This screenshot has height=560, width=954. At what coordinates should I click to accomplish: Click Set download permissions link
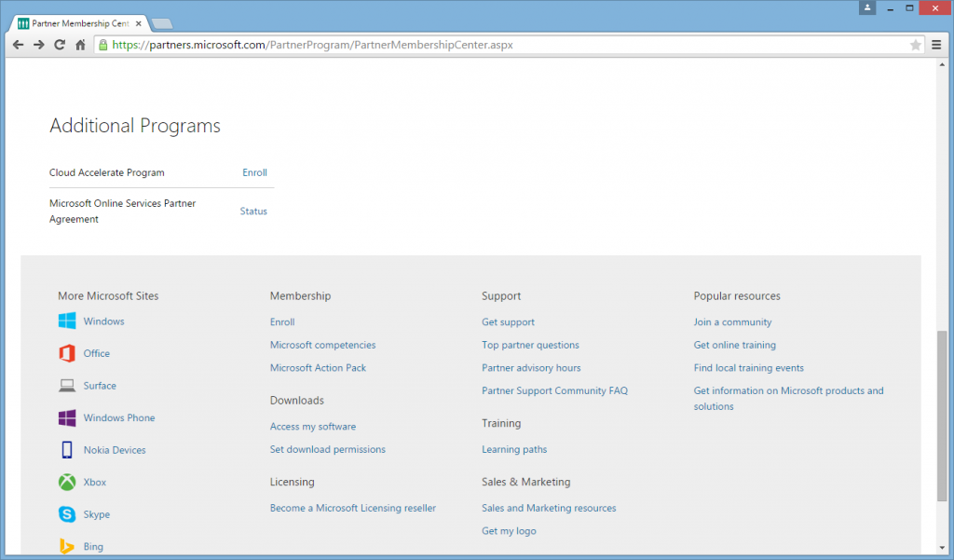click(328, 450)
